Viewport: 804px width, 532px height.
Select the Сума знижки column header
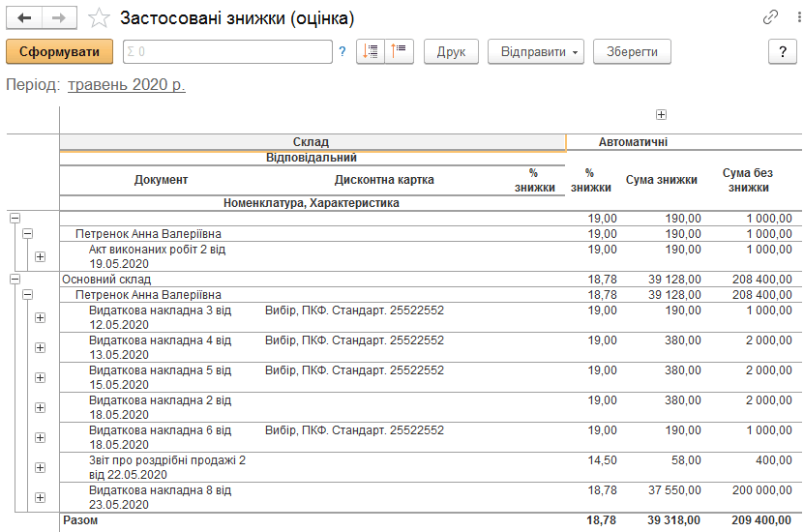pos(662,180)
